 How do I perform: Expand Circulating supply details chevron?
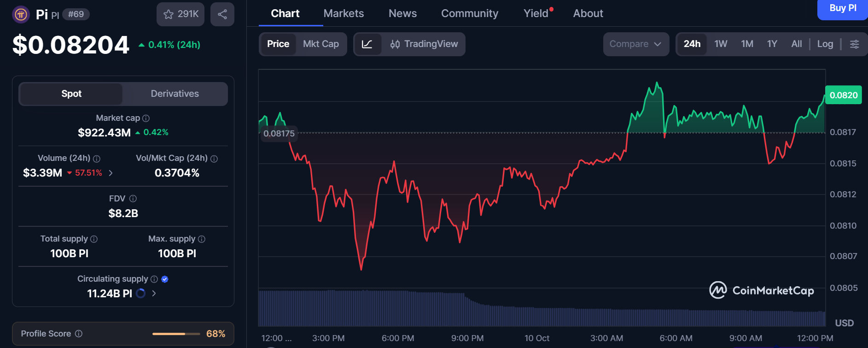click(x=154, y=294)
